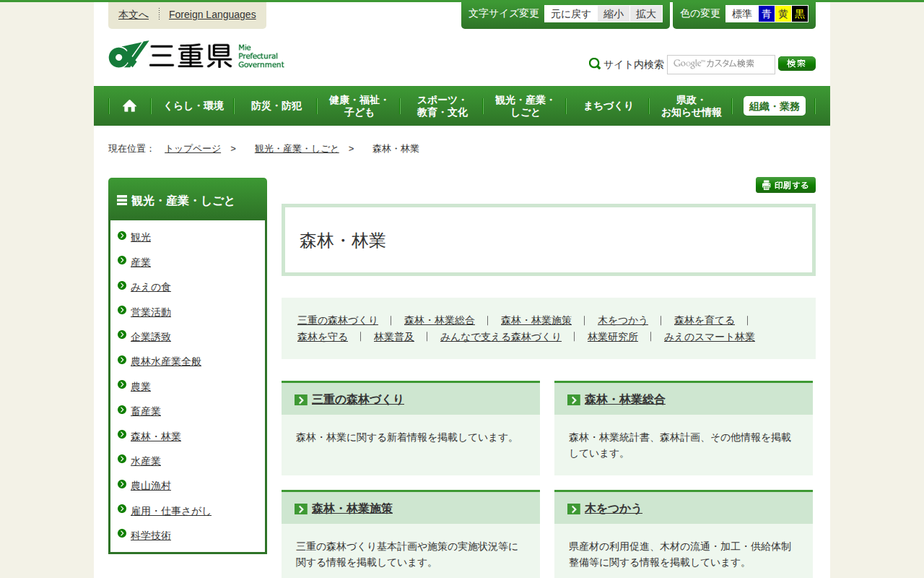The width and height of the screenshot is (924, 578).
Task: Click the Mie Prefecture logo
Action: click(196, 55)
